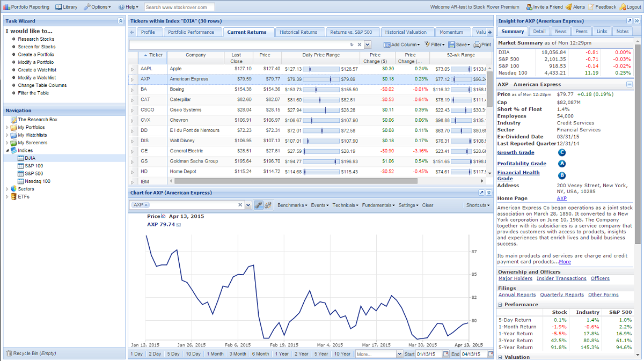
Task: Expand My Screeners tree node
Action: pyautogui.click(x=7, y=143)
